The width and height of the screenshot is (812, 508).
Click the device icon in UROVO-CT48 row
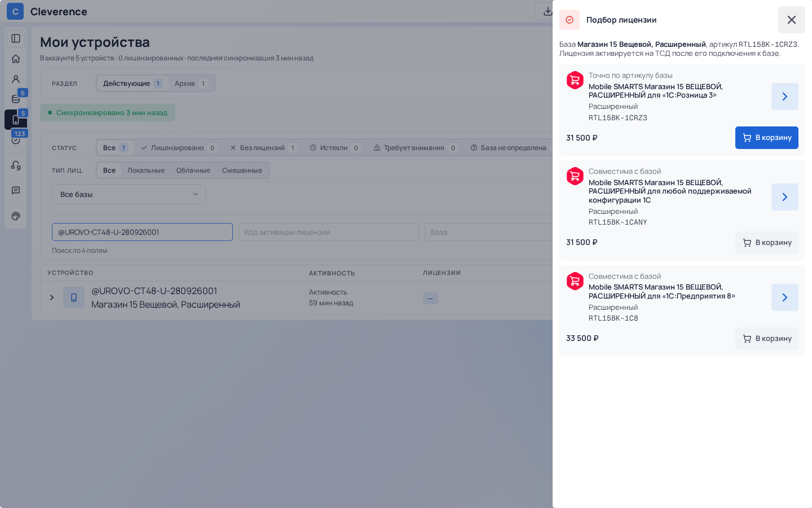pos(74,297)
